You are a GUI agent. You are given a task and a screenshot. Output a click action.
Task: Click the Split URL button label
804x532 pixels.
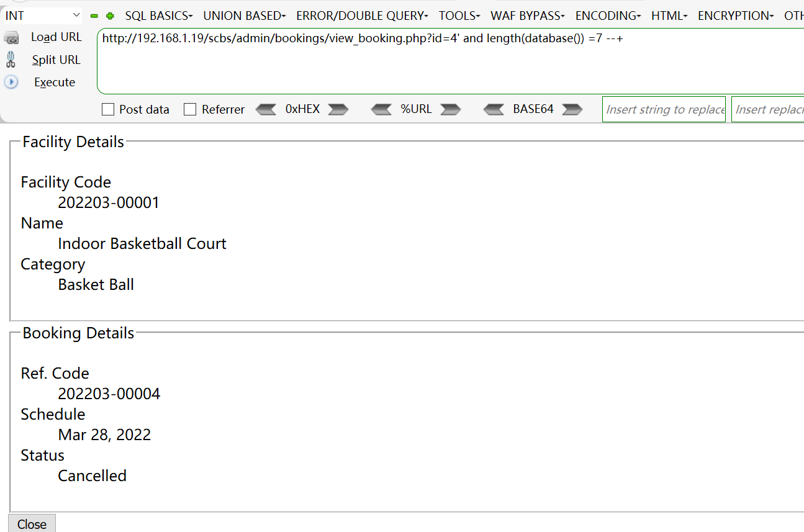[56, 60]
